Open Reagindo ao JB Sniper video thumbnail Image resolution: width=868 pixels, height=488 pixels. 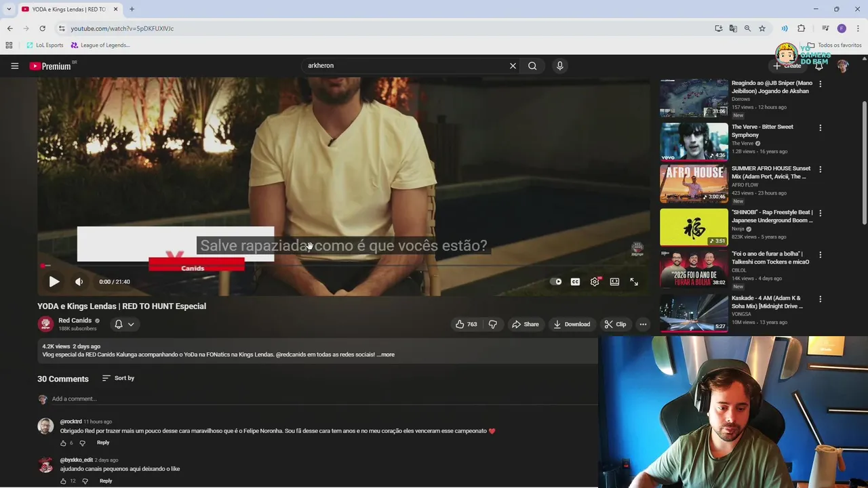694,99
